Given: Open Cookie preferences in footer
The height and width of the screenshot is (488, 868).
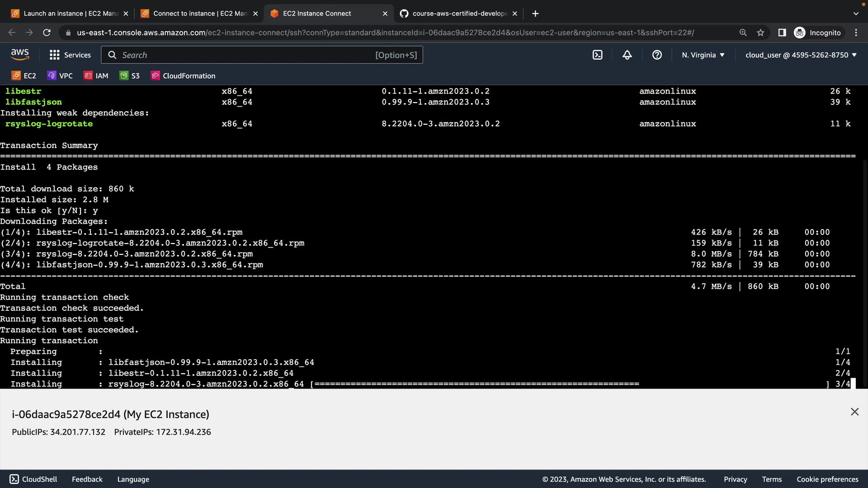Looking at the screenshot, I should 827,479.
